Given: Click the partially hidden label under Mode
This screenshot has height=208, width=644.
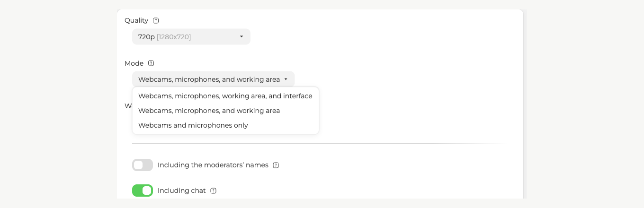Looking at the screenshot, I should (128, 106).
